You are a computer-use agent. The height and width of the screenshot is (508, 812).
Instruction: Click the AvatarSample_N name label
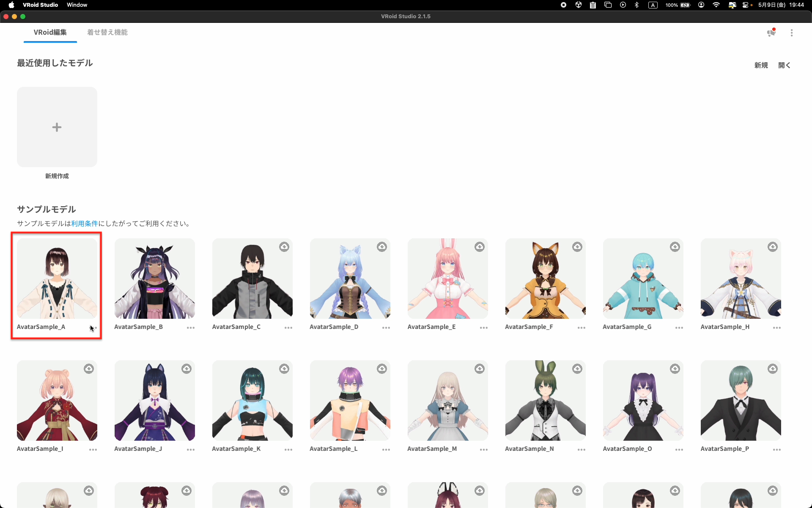529,449
